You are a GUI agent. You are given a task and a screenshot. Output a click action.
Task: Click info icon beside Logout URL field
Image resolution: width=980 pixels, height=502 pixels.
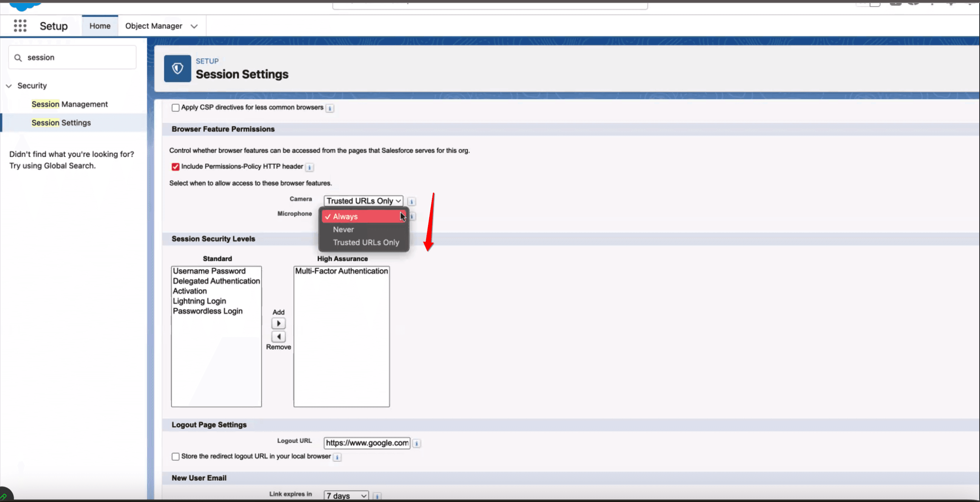click(x=417, y=443)
